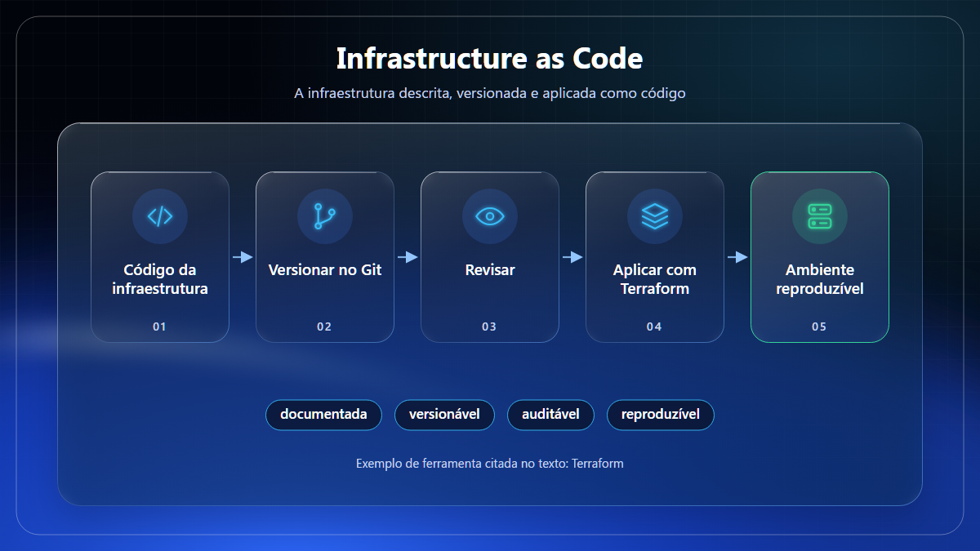Viewport: 980px width, 551px height.
Task: Click step number 01
Action: pos(159,327)
